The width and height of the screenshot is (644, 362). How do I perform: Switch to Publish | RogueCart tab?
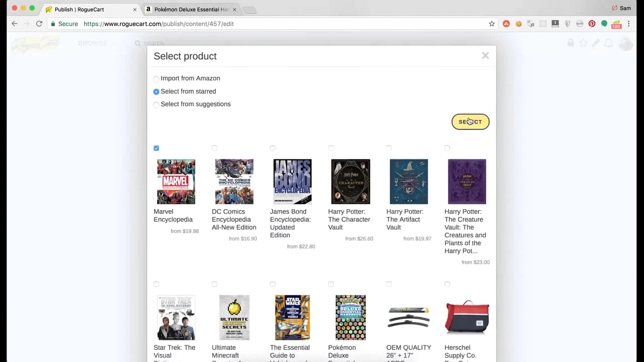(79, 9)
